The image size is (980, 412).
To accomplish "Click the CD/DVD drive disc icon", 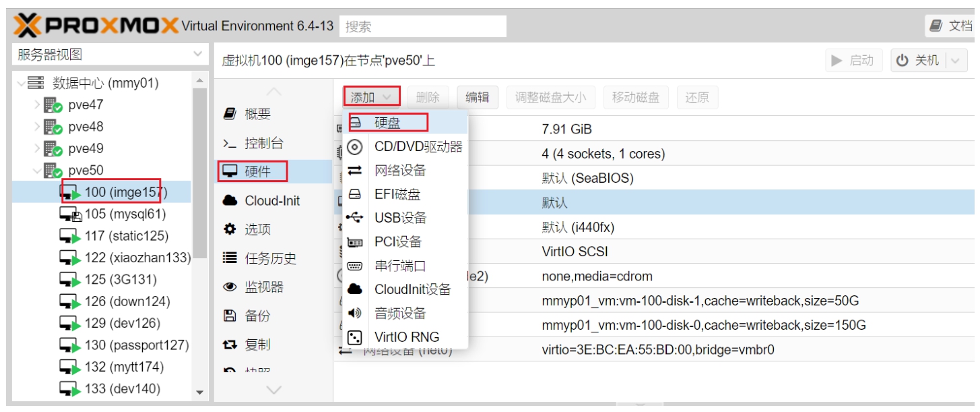I will (355, 147).
